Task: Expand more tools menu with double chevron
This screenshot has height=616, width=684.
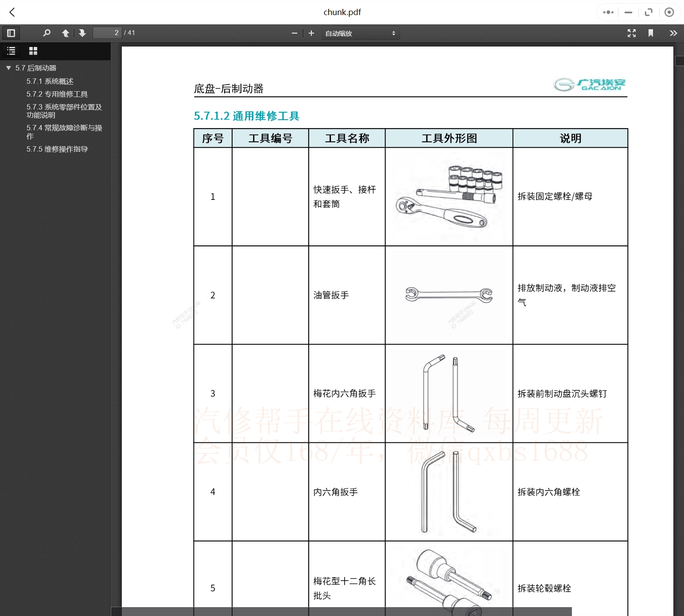Action: coord(673,33)
